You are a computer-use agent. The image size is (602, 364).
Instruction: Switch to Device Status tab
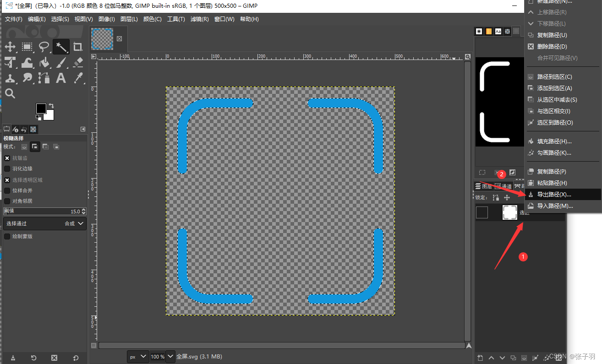(x=16, y=129)
